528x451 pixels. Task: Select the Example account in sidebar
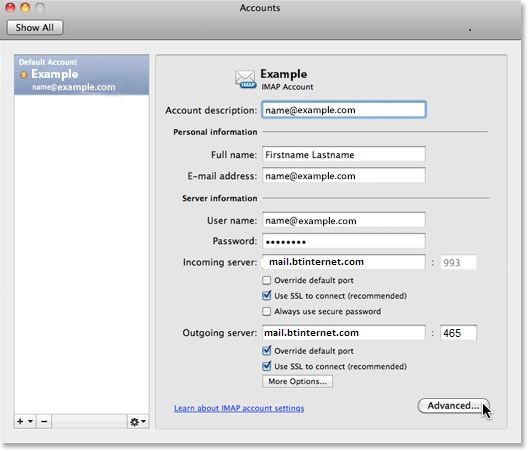pyautogui.click(x=81, y=75)
